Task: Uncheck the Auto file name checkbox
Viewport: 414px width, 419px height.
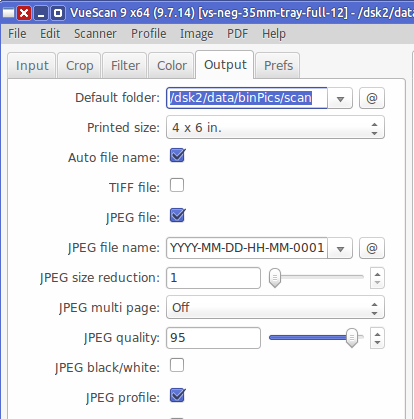Action: point(177,155)
